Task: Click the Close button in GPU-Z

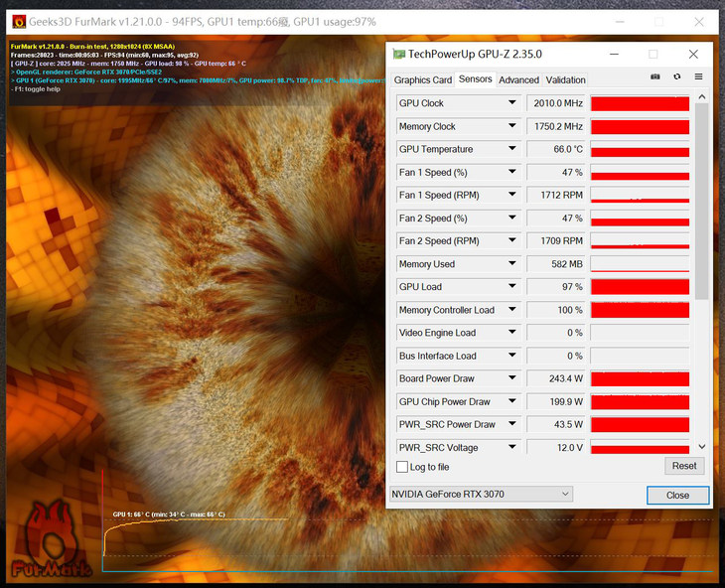Action: (677, 495)
